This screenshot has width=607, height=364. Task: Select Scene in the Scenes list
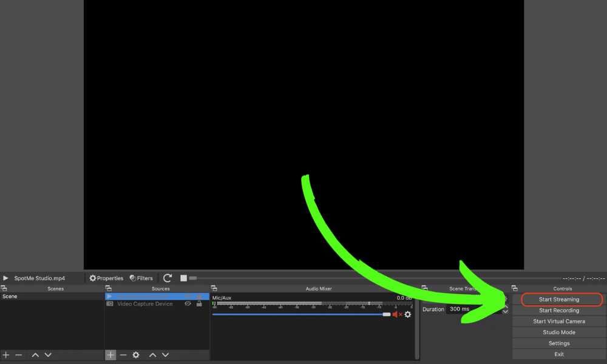point(10,297)
